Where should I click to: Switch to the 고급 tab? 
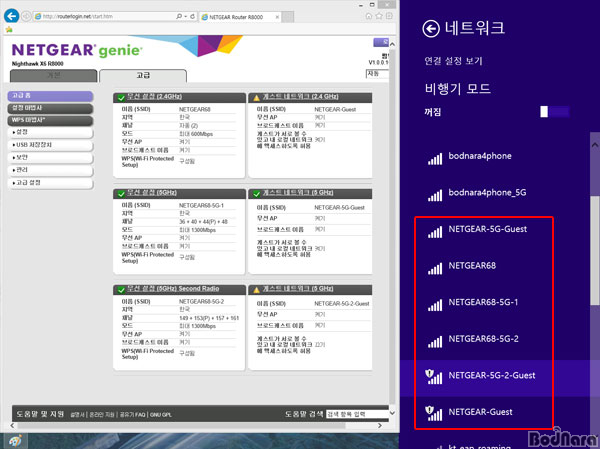pyautogui.click(x=143, y=75)
